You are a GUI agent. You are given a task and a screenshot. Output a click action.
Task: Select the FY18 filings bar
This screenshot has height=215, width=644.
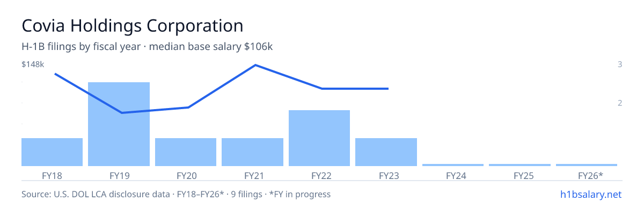[x=52, y=152]
